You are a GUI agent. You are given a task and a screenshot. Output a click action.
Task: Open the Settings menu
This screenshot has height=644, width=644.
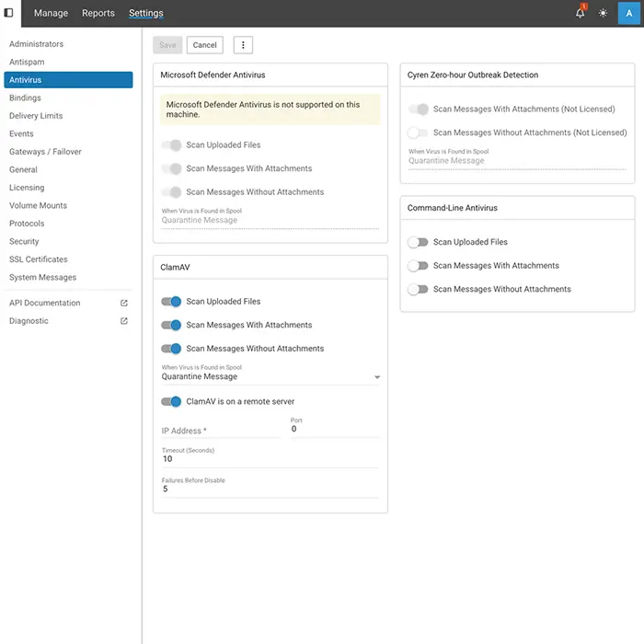(145, 13)
